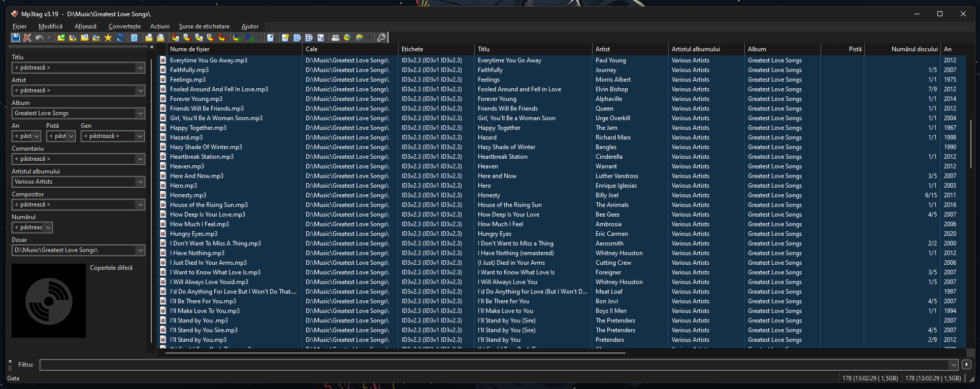Open tag sources globe icon

pyautogui.click(x=360, y=38)
